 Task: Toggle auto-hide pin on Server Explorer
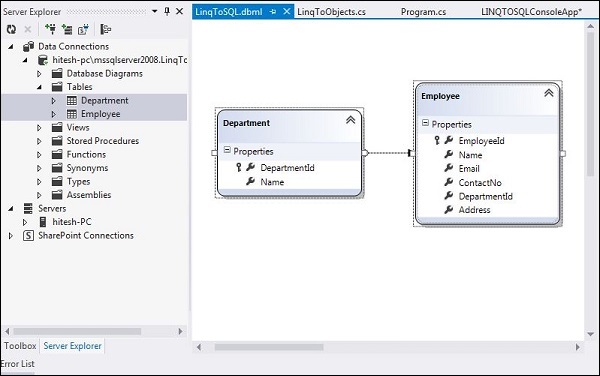(167, 11)
